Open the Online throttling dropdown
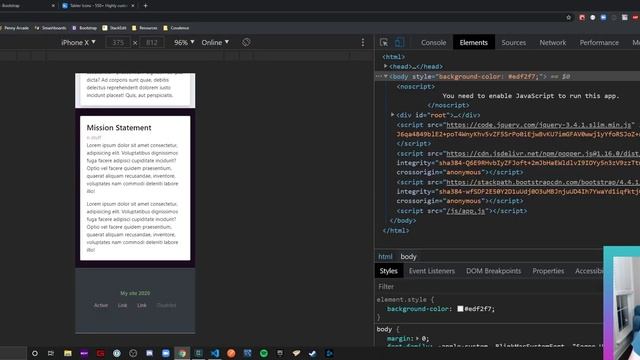 tap(215, 42)
